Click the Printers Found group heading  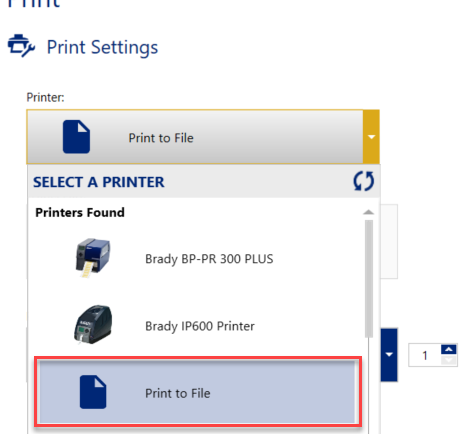(x=80, y=212)
